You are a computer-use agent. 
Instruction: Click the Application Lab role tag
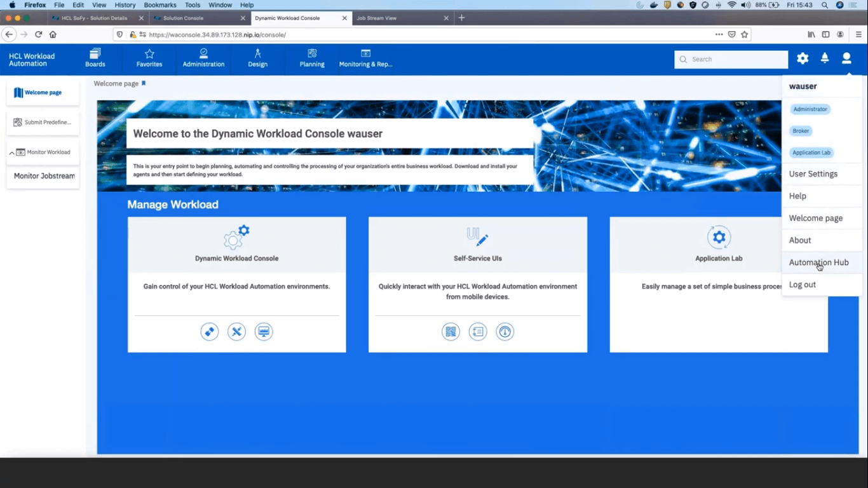tap(811, 152)
